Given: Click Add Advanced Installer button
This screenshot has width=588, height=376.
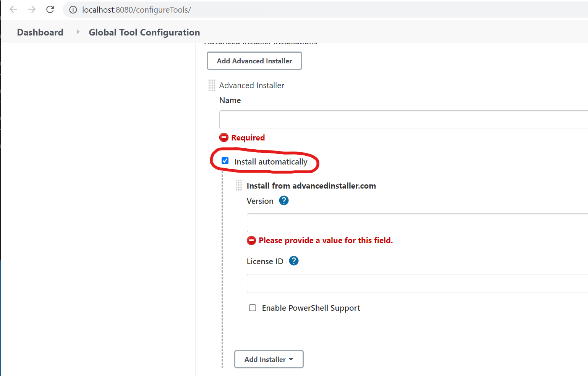Looking at the screenshot, I should (254, 61).
